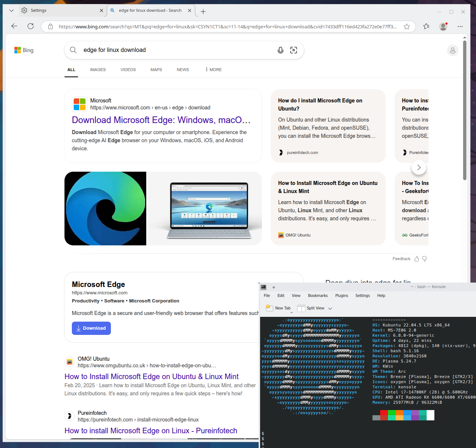476x448 pixels.
Task: Open Download Microsoft Edge result link
Action: click(x=161, y=120)
